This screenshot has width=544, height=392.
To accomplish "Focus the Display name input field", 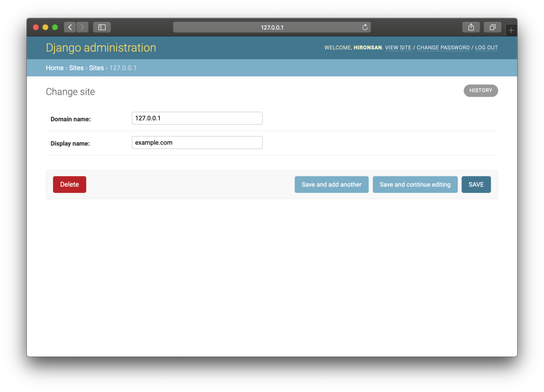I will (x=197, y=143).
